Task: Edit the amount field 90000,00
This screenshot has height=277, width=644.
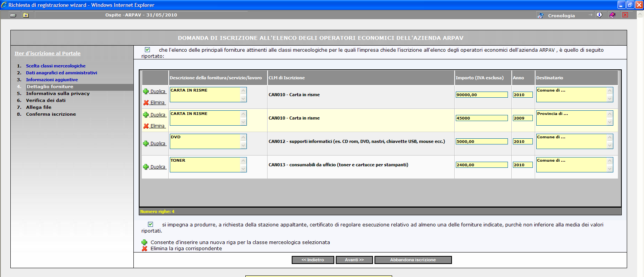Action: pyautogui.click(x=481, y=95)
